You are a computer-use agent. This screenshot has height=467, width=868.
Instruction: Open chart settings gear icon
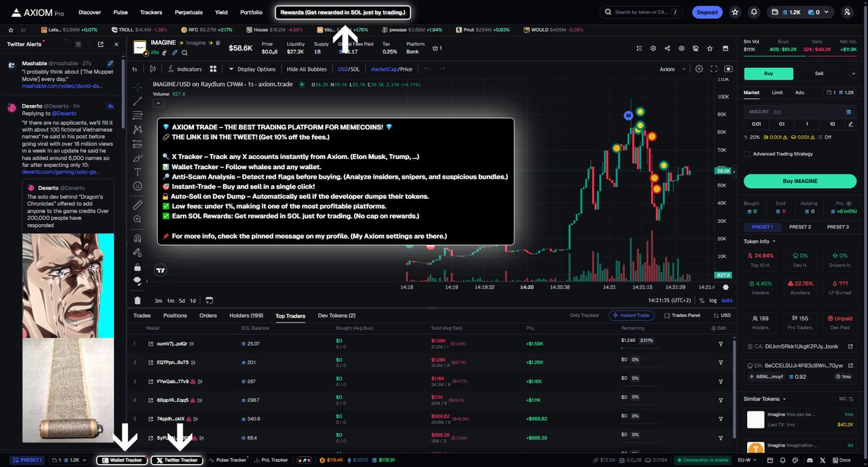click(699, 69)
